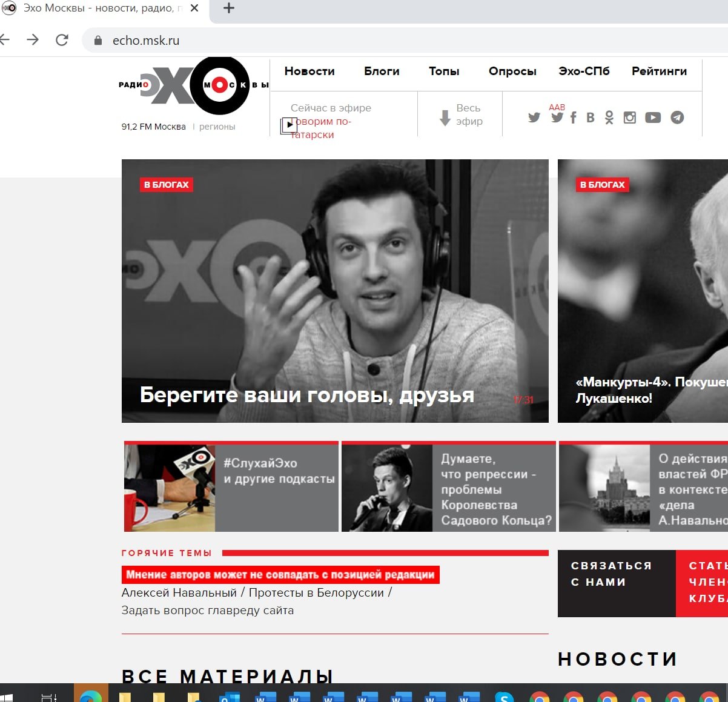Open the Топы menu item
Screen dimensions: 728x702
[x=444, y=71]
